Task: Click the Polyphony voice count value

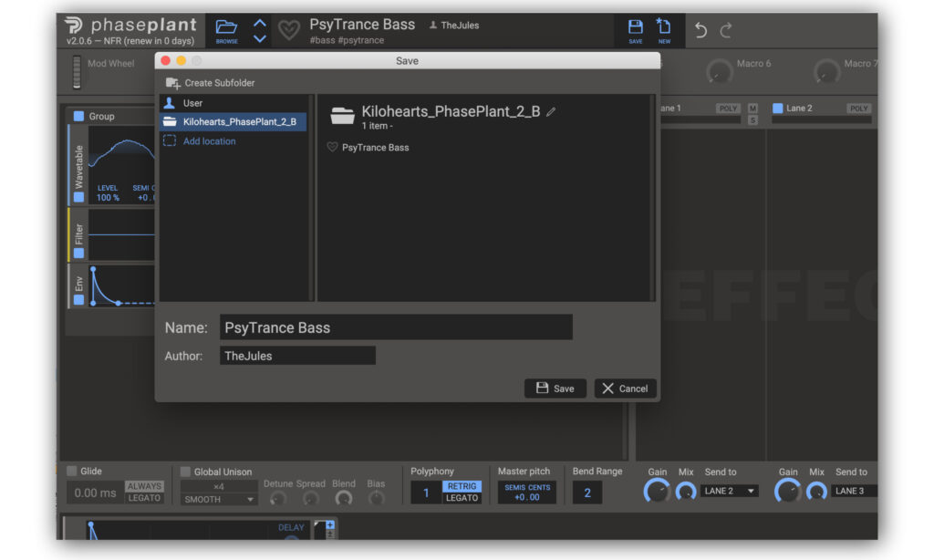Action: tap(426, 493)
